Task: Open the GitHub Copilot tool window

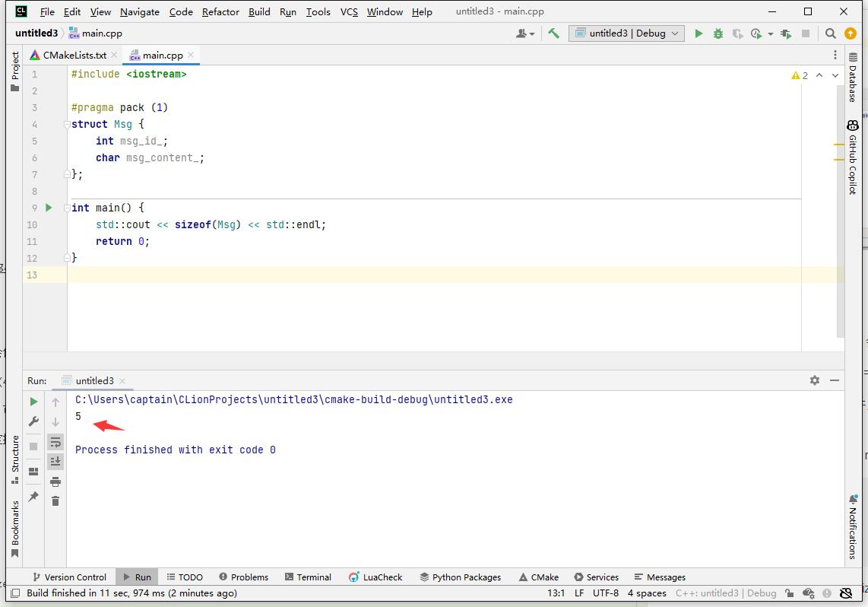Action: pos(853,157)
